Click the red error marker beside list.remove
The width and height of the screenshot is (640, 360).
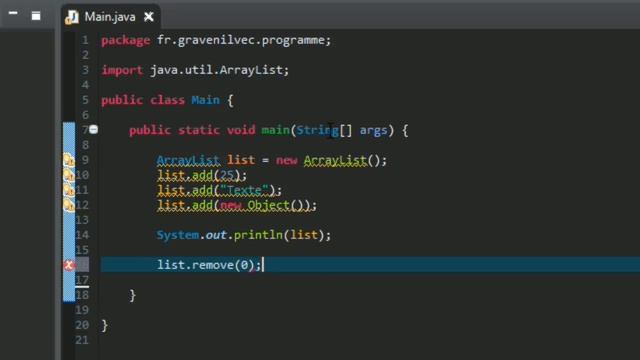pos(69,265)
